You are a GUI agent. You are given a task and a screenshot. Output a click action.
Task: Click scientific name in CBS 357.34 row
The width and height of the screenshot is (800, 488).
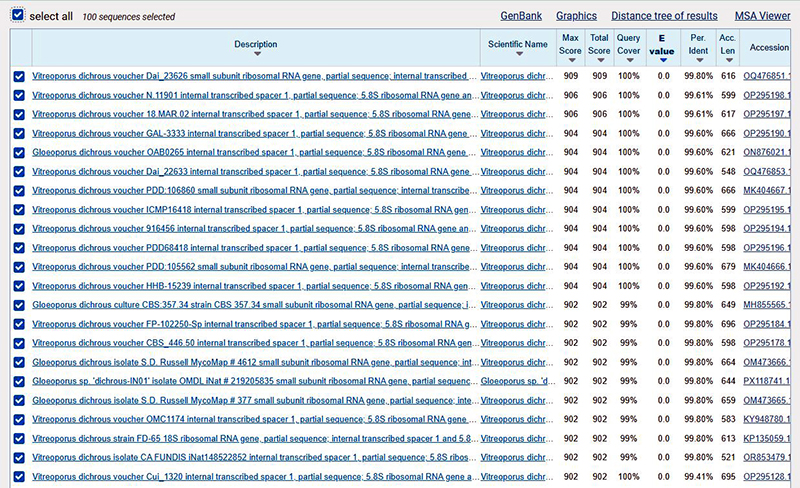[x=514, y=305]
